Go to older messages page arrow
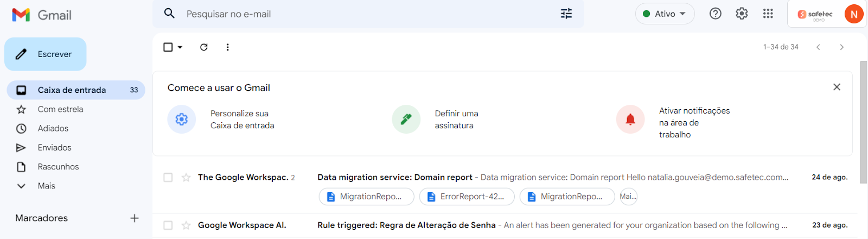The height and width of the screenshot is (239, 868). [x=841, y=47]
